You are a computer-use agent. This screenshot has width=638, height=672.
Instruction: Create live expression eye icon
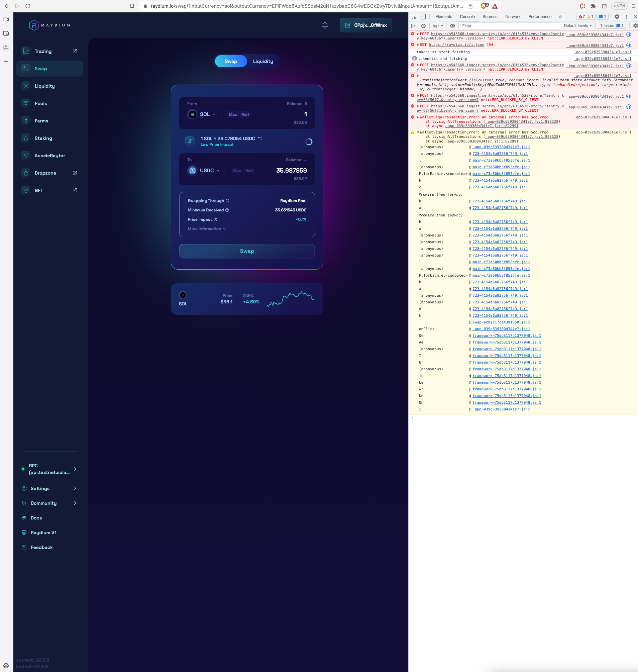pyautogui.click(x=452, y=26)
